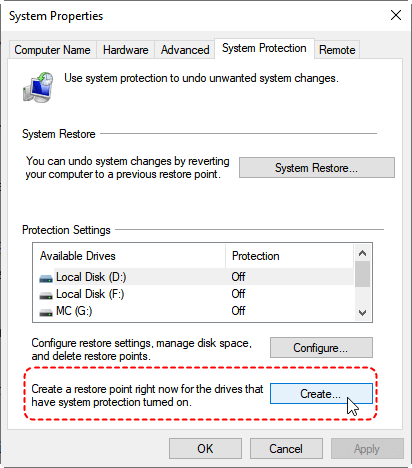412x468 pixels.
Task: Confirm with the OK button
Action: point(205,449)
